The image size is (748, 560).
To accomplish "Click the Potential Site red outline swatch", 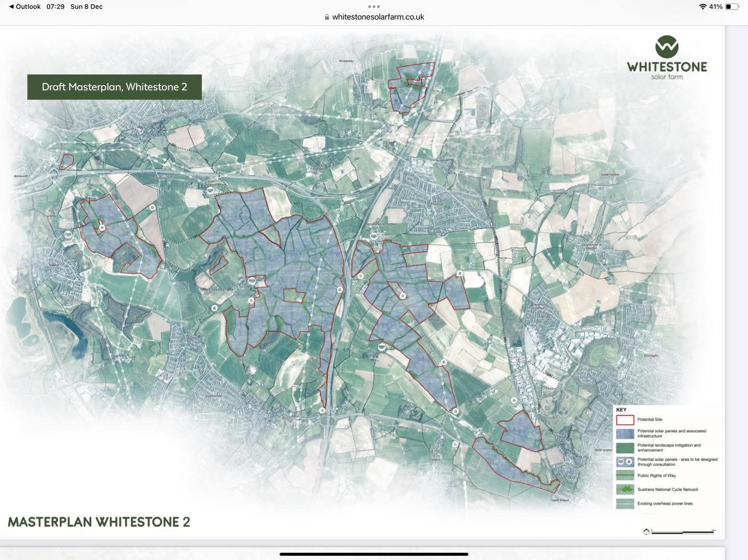I will pos(625,420).
